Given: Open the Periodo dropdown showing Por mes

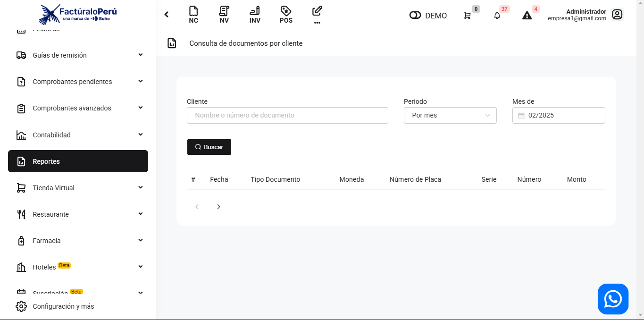Looking at the screenshot, I should click(x=450, y=115).
